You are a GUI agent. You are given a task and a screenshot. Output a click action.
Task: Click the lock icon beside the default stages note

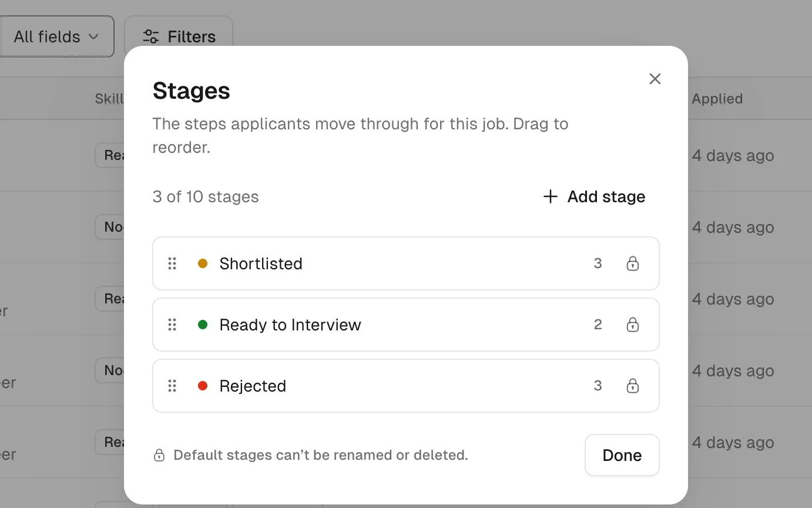159,455
